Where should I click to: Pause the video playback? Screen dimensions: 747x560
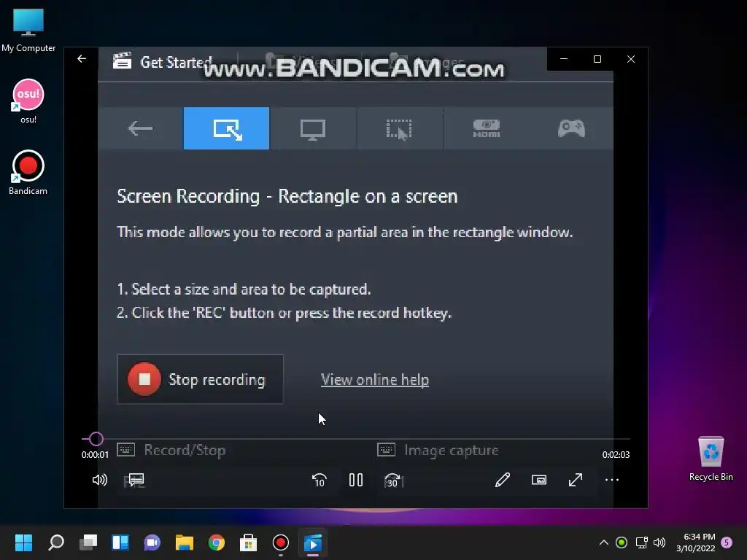356,480
